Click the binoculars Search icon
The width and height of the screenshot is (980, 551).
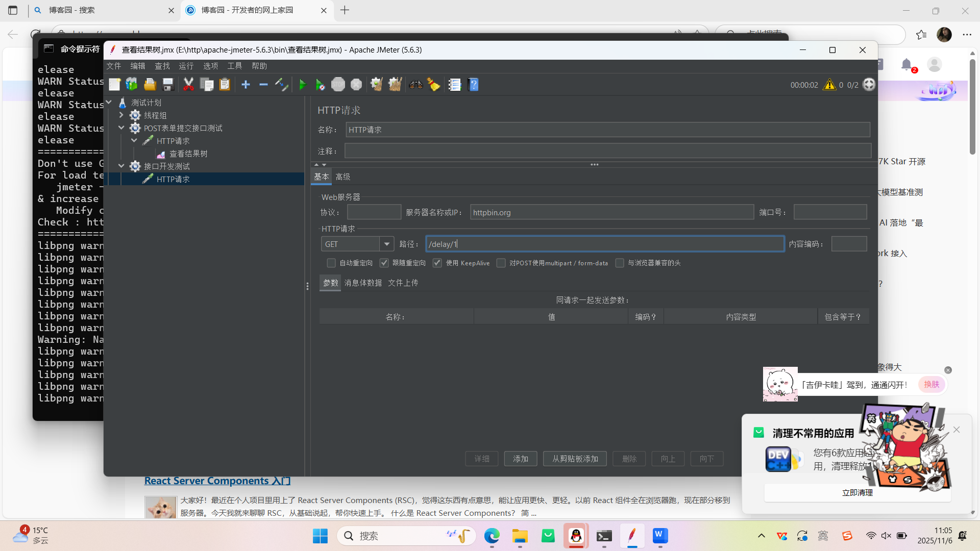416,85
